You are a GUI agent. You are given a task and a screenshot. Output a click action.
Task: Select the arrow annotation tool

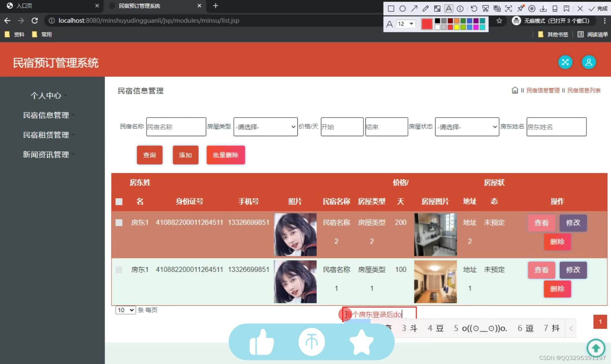coord(414,9)
